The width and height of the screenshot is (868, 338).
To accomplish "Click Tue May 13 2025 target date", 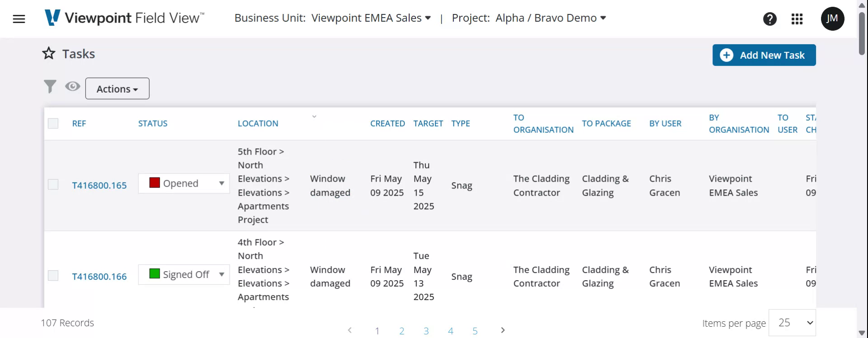I will pos(424,276).
